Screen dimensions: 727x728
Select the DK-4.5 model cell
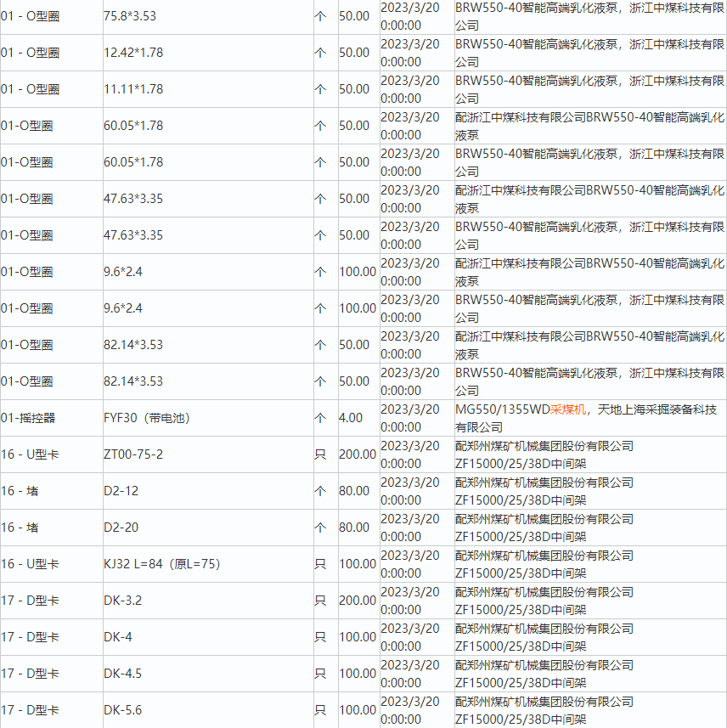208,674
